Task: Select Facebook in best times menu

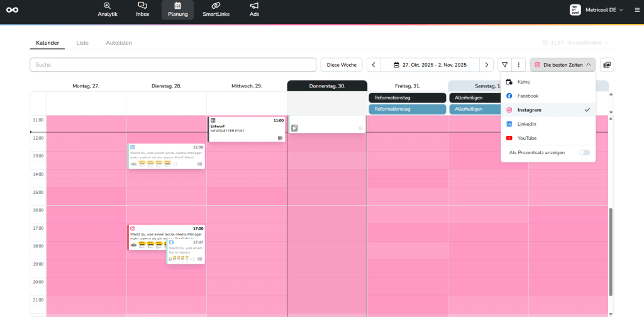Action: click(548, 96)
